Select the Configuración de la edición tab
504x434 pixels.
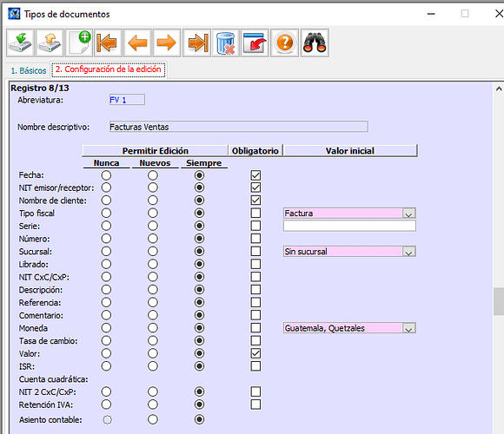point(109,69)
